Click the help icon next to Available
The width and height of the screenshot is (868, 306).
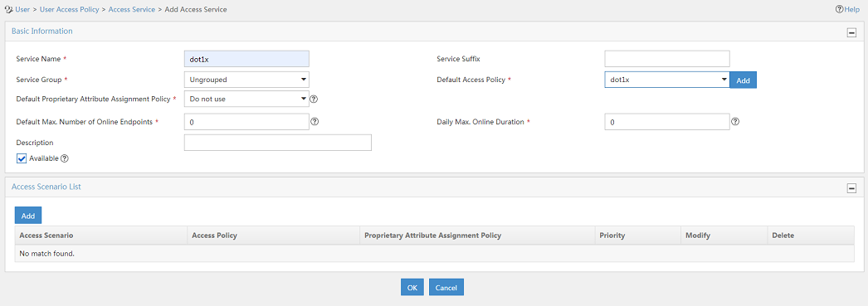click(x=64, y=158)
